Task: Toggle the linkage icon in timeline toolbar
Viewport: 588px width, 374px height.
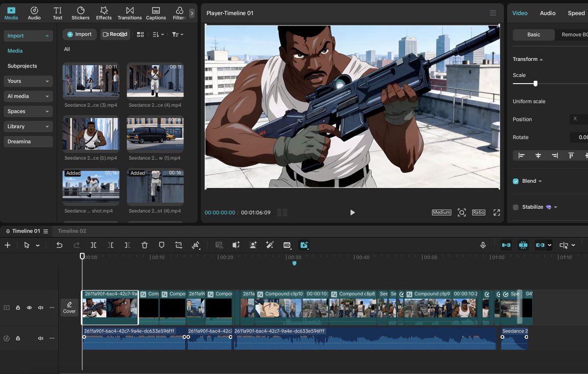Action: coord(540,245)
